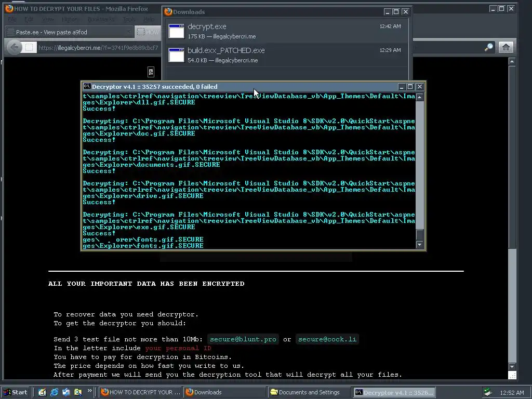Screen dimensions: 532x399
Task: Open the Bookmarks menu in Firefox
Action: pyautogui.click(x=101, y=19)
